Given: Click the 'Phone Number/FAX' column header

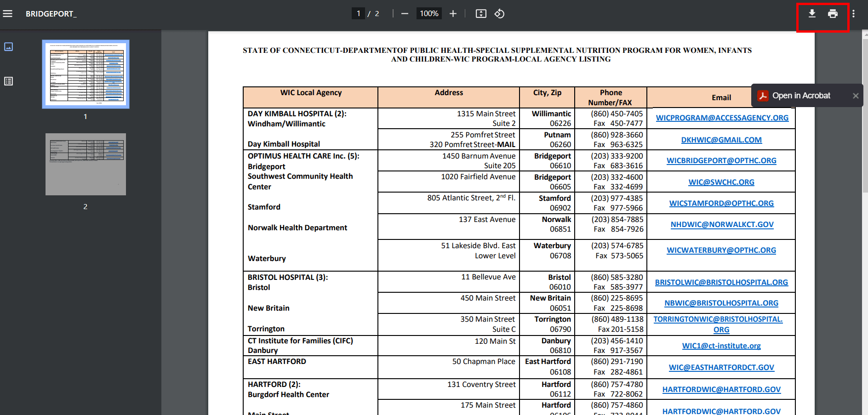Looking at the screenshot, I should (x=611, y=98).
